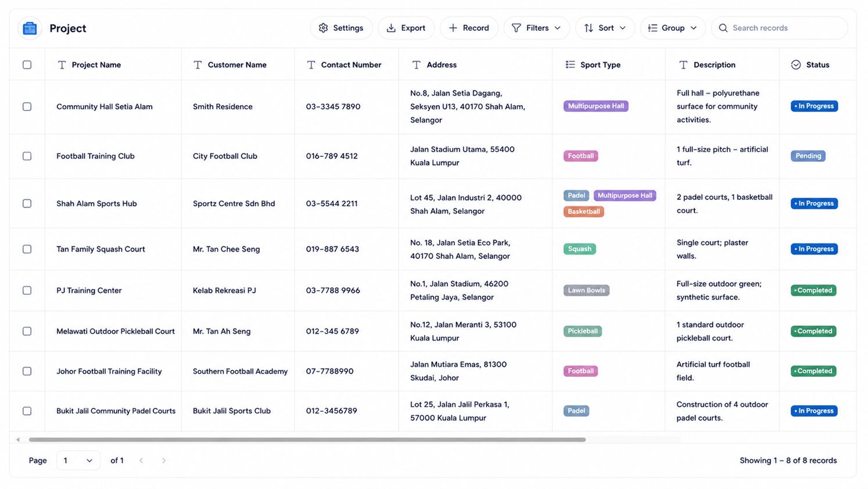Click the search magnifier icon
868x489 pixels.
723,28
